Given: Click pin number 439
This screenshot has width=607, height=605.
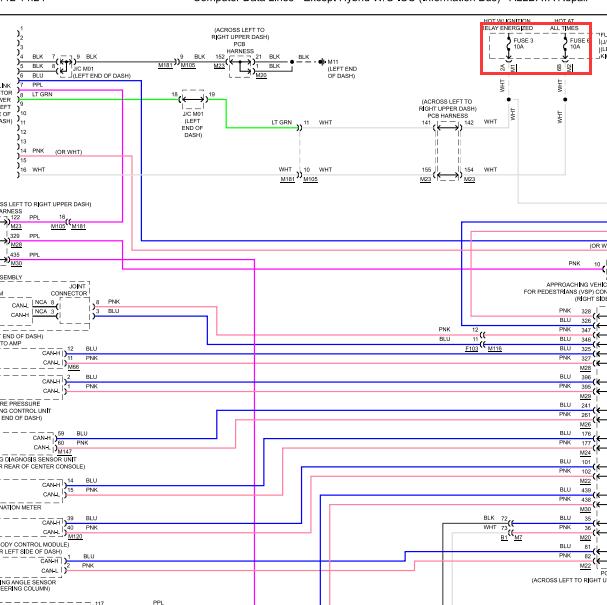Looking at the screenshot, I should (586, 490).
